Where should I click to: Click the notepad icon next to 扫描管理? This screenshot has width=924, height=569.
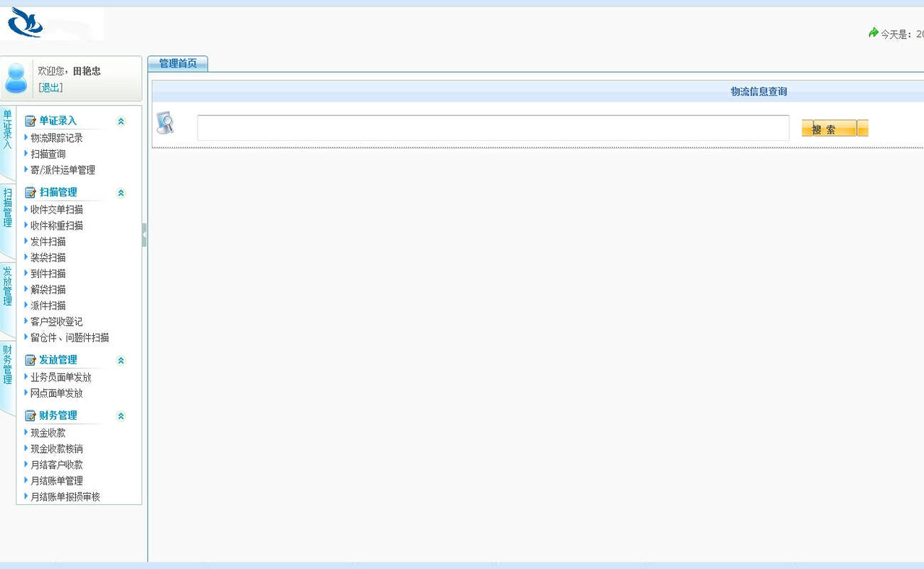coord(31,193)
